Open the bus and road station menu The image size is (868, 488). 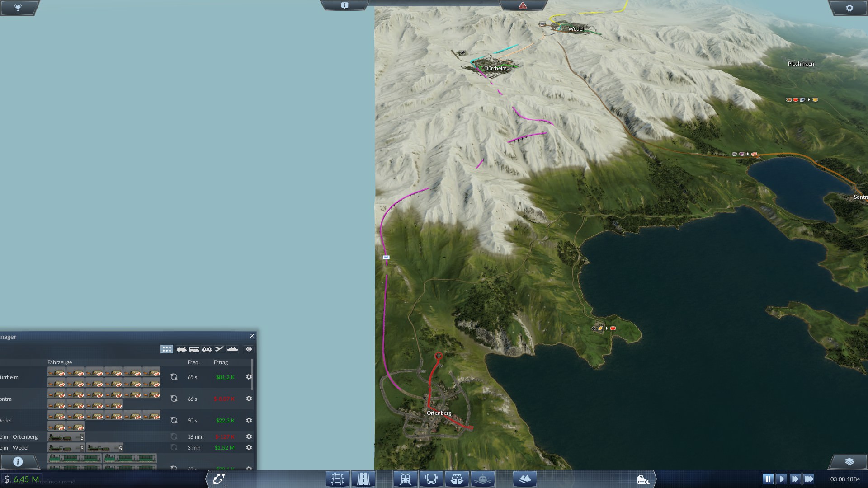click(x=431, y=479)
